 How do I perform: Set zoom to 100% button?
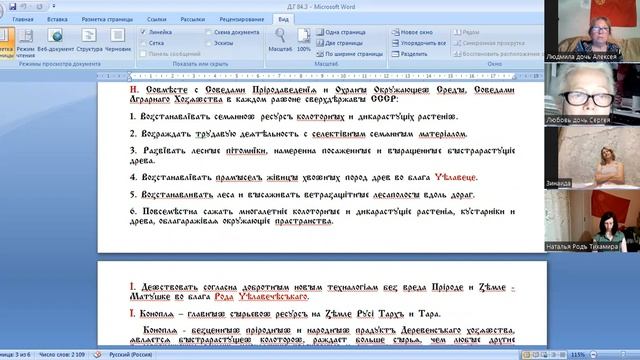point(304,40)
